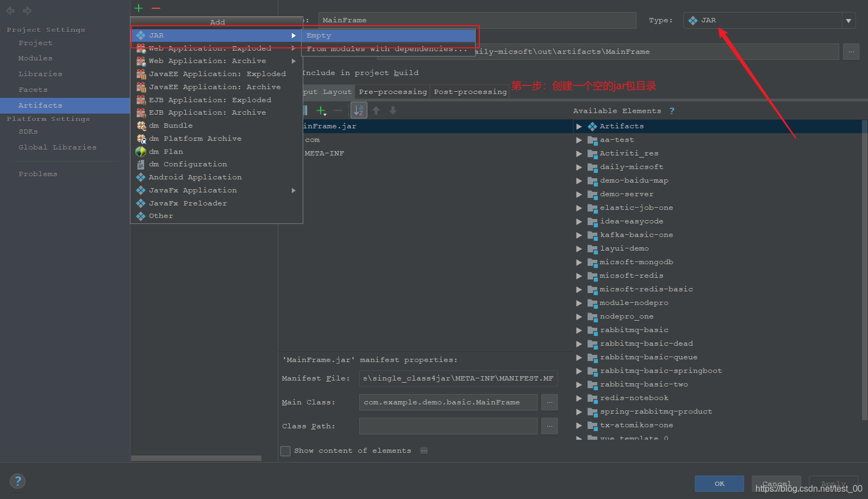The width and height of the screenshot is (868, 499).
Task: Select kafka-basic-one in Available Elements
Action: (636, 235)
